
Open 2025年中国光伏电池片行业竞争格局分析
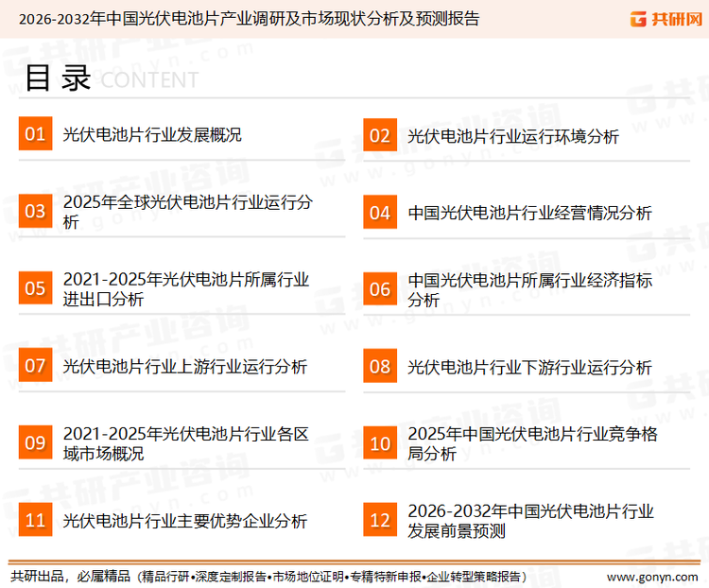(532, 443)
